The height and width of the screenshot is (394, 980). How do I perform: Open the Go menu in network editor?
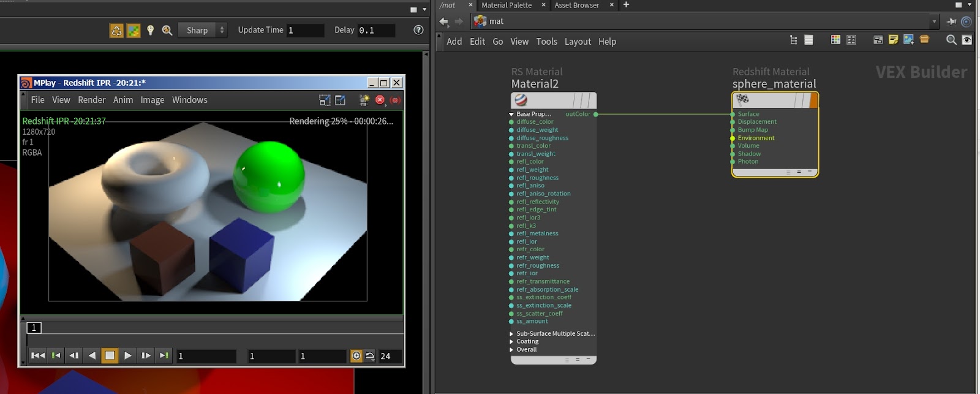(498, 42)
